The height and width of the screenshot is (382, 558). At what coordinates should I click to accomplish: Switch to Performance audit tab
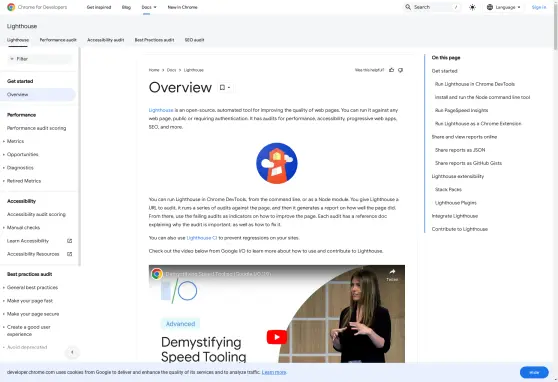[58, 40]
